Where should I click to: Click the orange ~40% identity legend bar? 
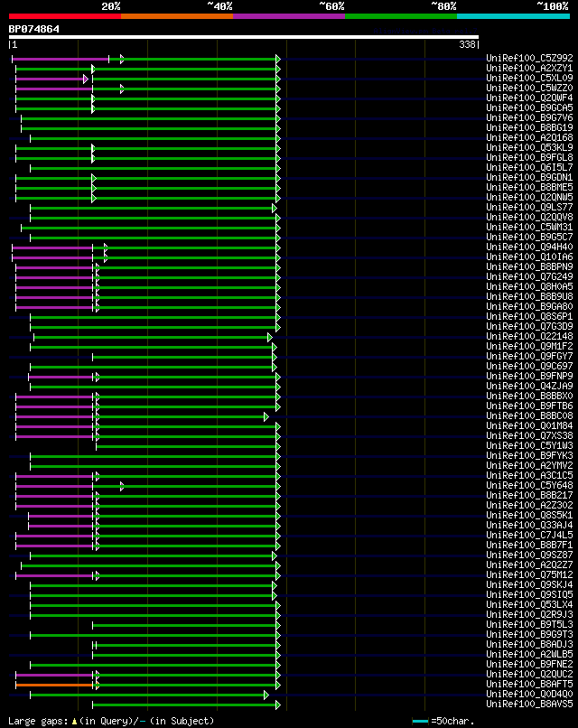coord(177,16)
